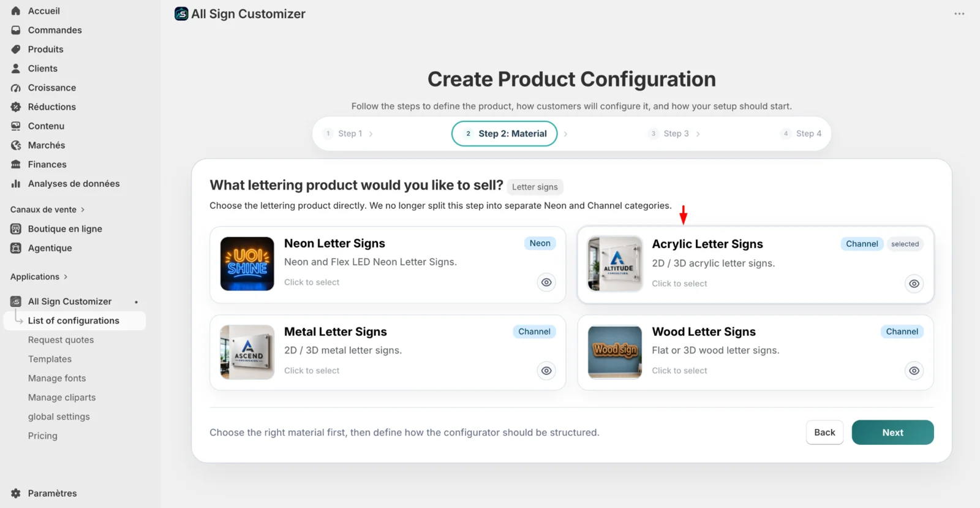Viewport: 980px width, 508px height.
Task: Open the three-dot menu at top right
Action: (959, 13)
